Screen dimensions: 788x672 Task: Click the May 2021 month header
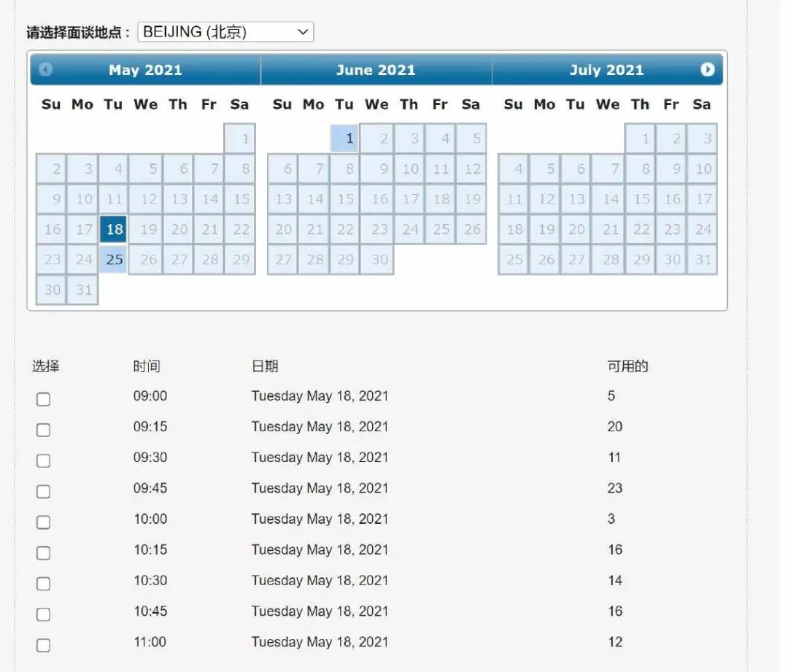point(145,70)
